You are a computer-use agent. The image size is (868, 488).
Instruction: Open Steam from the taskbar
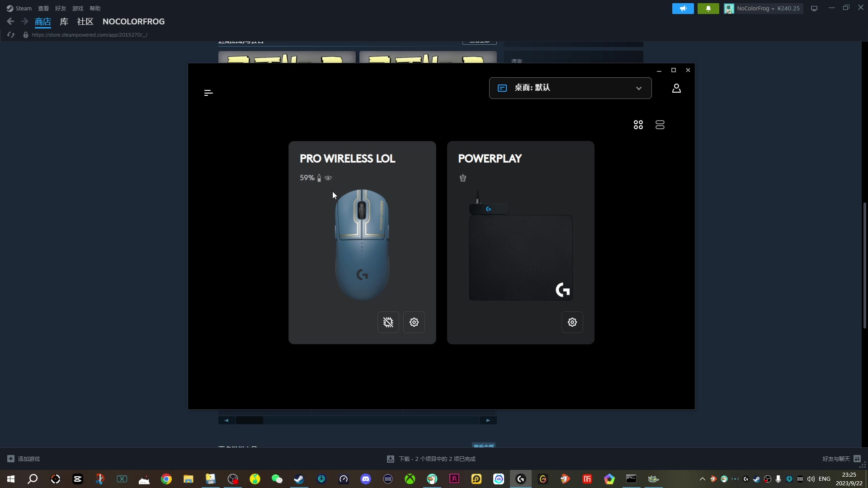click(x=299, y=479)
